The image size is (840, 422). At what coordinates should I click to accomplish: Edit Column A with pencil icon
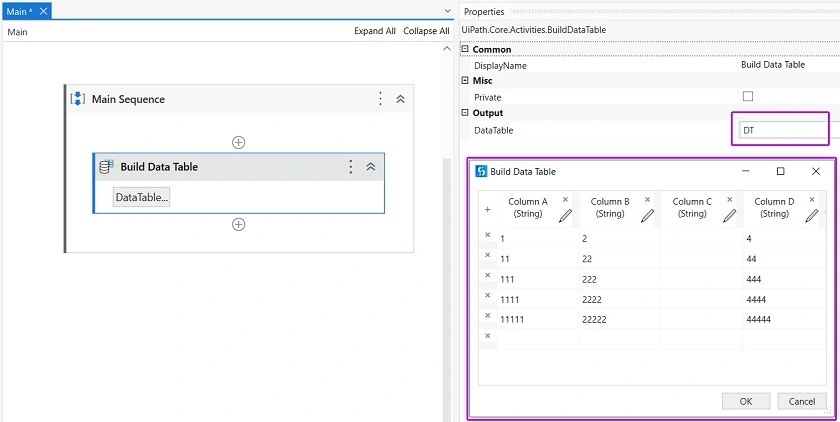pyautogui.click(x=565, y=215)
